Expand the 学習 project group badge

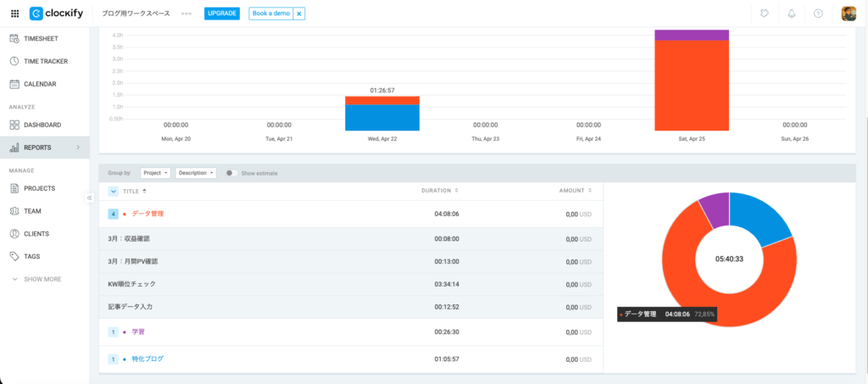[113, 332]
